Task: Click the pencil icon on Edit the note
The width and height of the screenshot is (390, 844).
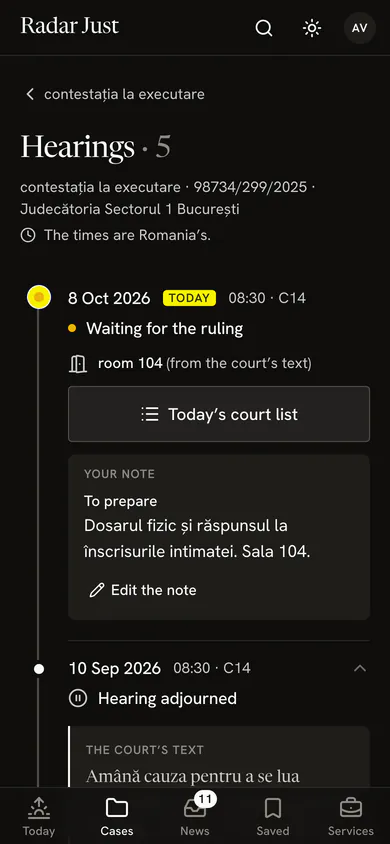Action: 97,590
